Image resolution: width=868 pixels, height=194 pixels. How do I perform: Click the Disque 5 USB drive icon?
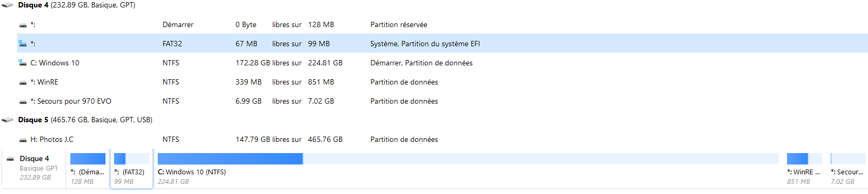(7, 120)
